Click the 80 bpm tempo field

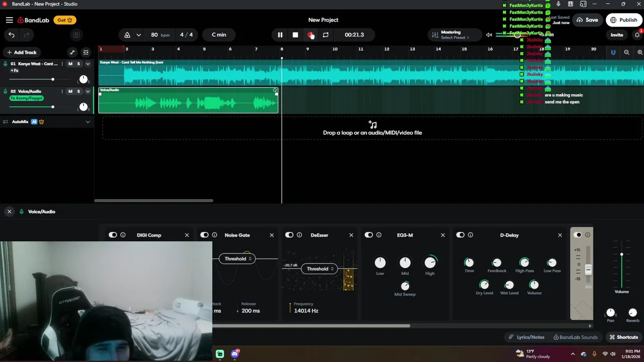coord(160,35)
